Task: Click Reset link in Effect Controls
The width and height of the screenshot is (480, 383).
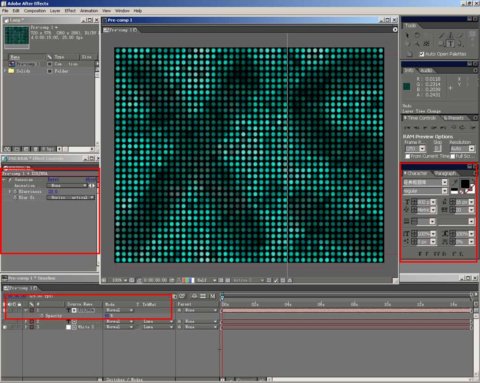Action: coord(53,180)
